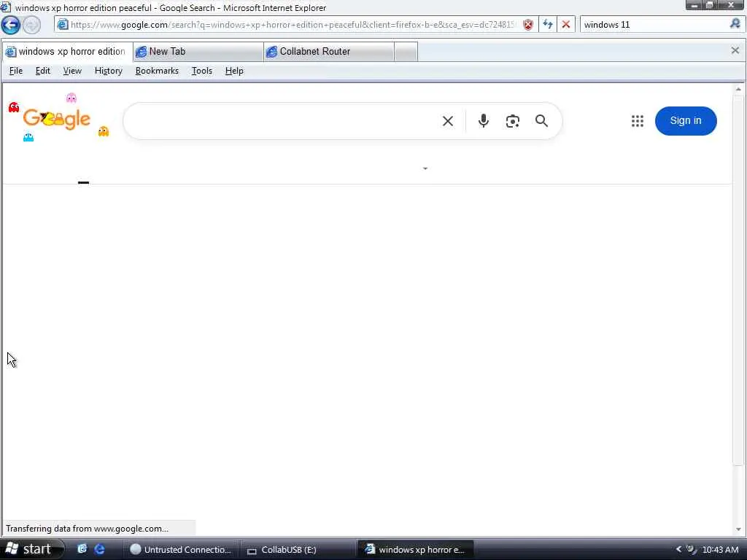Screen dimensions: 747x560
Task: Clear the Google search box with X
Action: pyautogui.click(x=448, y=121)
